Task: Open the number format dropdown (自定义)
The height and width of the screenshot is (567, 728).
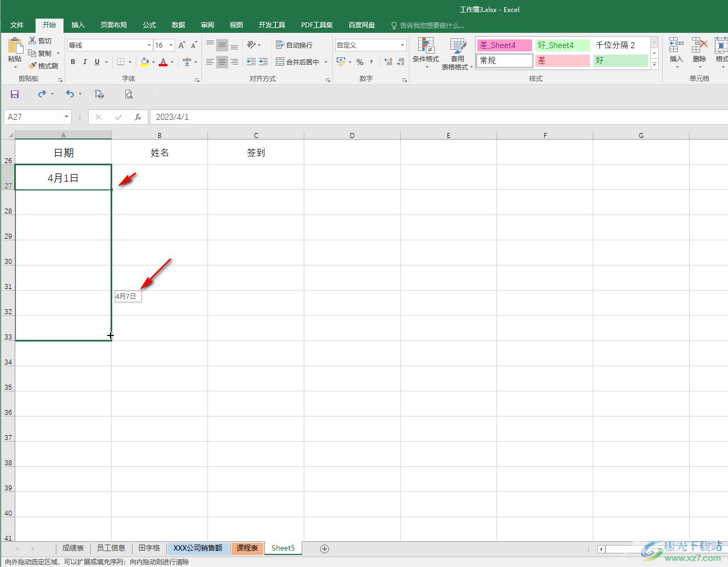Action: (402, 45)
